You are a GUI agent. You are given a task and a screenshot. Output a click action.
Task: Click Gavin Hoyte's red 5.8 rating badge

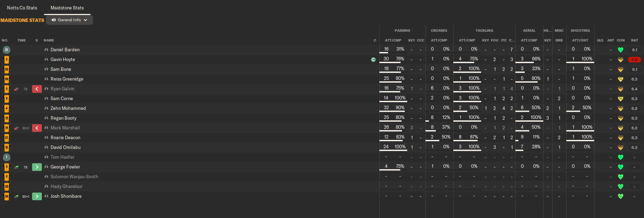tap(634, 60)
